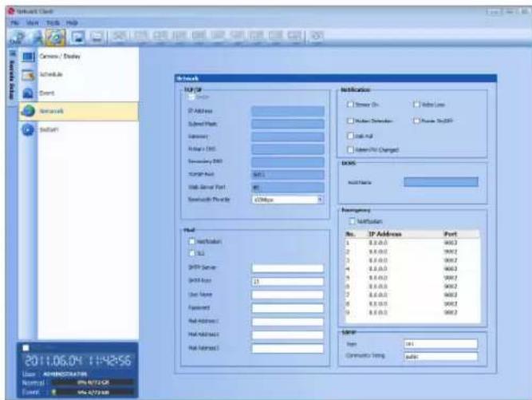Select emergency table row number 2
Viewport: 532px width, 400px height.
click(x=412, y=251)
